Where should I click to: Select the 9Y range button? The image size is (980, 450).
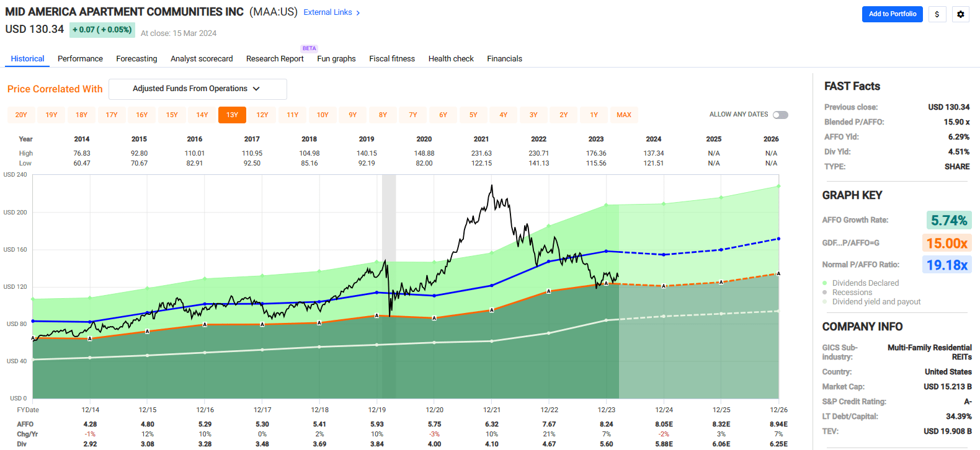click(353, 115)
